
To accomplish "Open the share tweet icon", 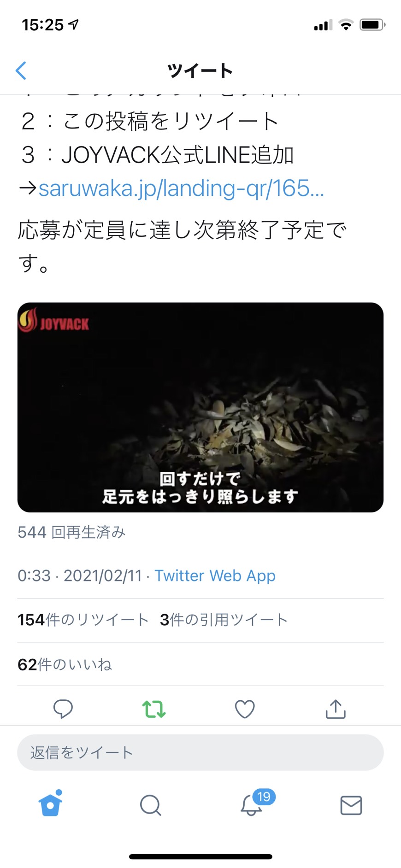I will (x=336, y=709).
